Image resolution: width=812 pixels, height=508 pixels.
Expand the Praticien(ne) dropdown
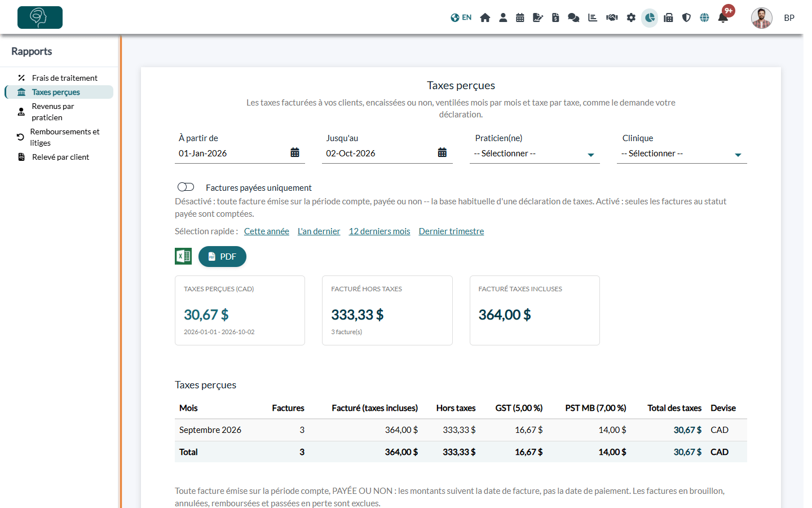tap(535, 154)
